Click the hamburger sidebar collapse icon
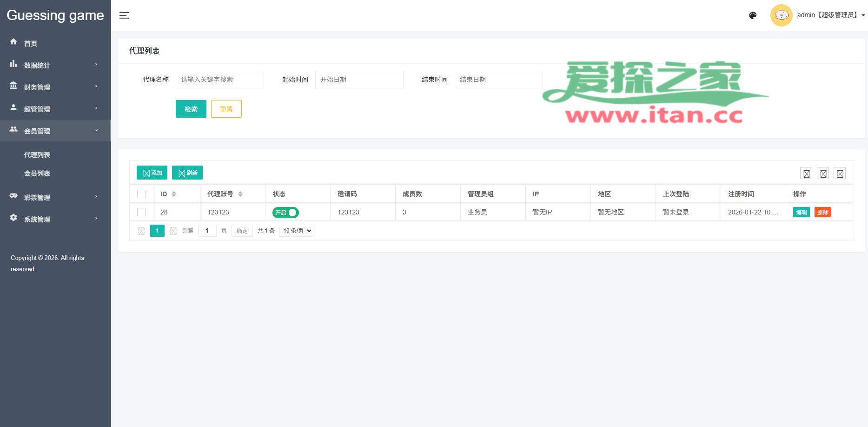The width and height of the screenshot is (868, 427). pos(124,15)
